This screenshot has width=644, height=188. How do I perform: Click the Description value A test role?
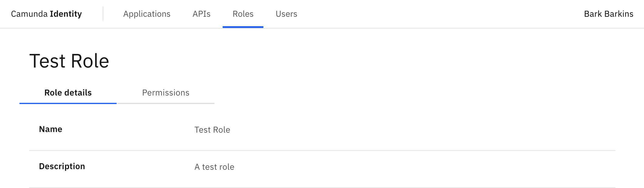(214, 167)
